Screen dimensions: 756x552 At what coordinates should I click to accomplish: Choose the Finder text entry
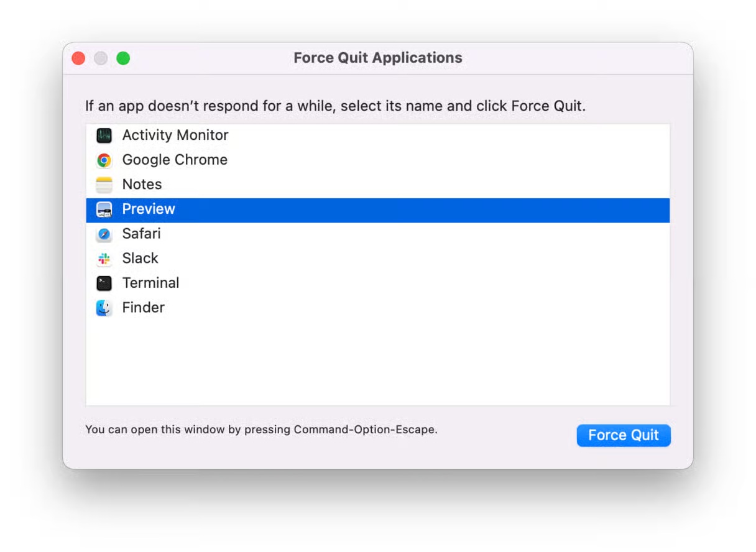click(143, 308)
